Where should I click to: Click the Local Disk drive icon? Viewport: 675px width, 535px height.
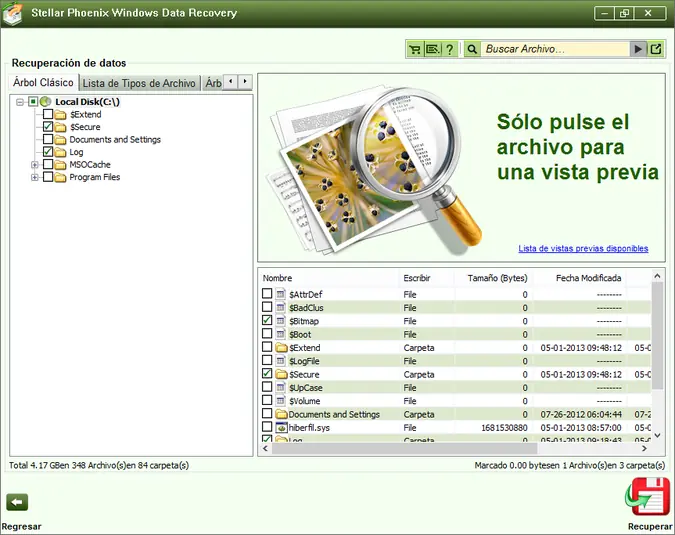click(x=46, y=102)
